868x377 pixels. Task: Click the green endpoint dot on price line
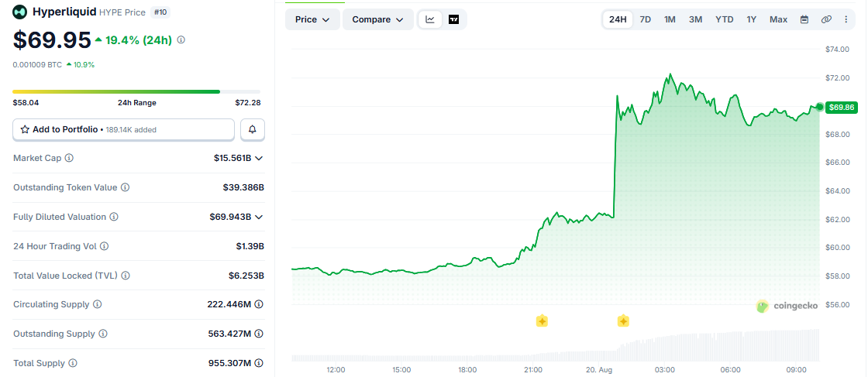point(820,107)
